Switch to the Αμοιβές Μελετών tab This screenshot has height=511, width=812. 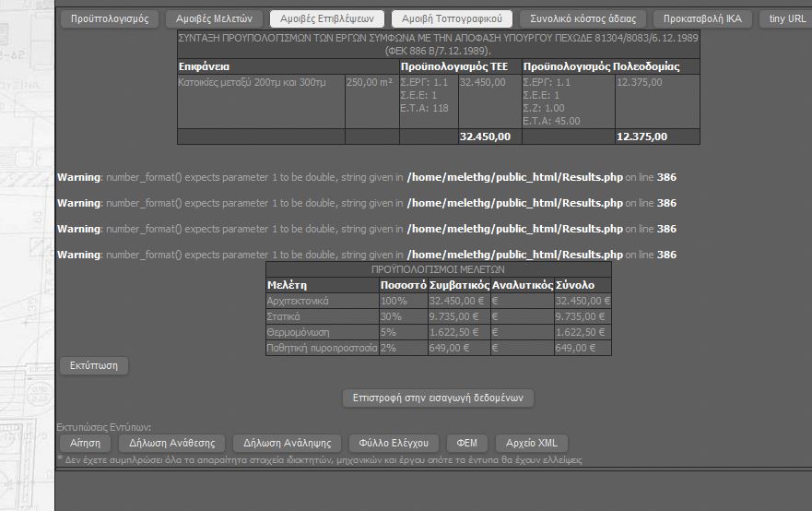[x=214, y=18]
